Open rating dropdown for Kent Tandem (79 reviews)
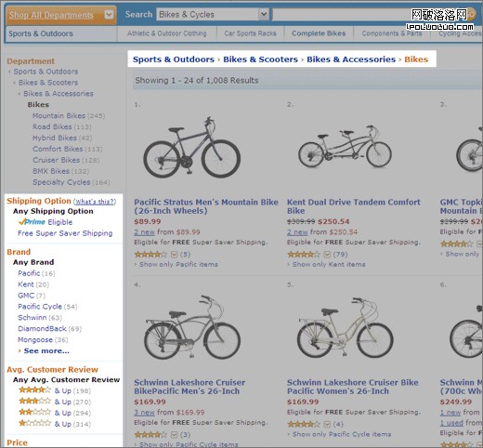Viewport: 483px width, 448px height. 327,255
